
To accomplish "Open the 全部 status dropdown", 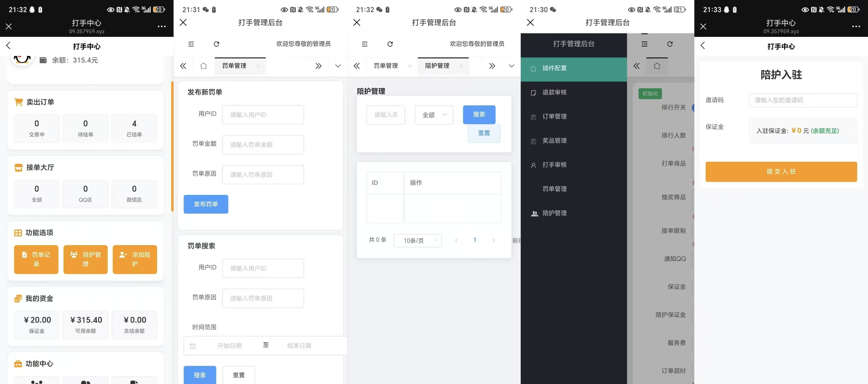I will point(434,115).
